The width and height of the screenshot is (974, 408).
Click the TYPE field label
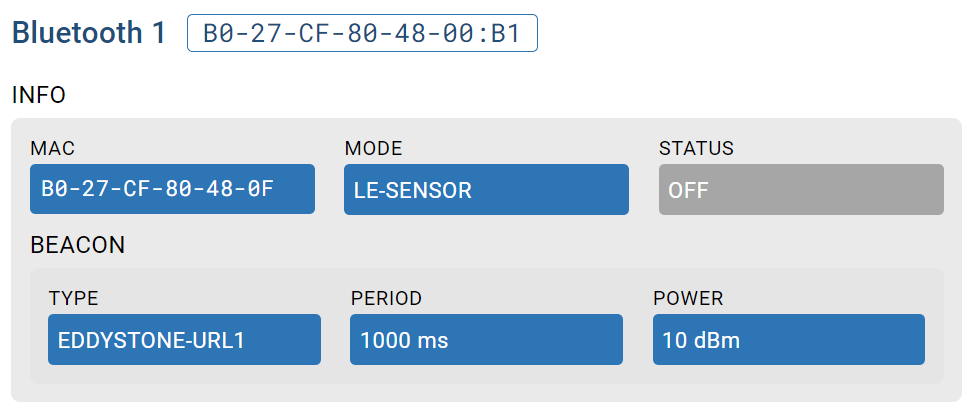tap(73, 298)
